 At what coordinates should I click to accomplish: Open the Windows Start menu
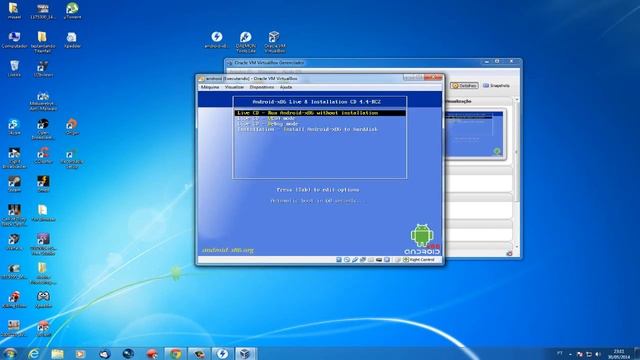point(10,353)
